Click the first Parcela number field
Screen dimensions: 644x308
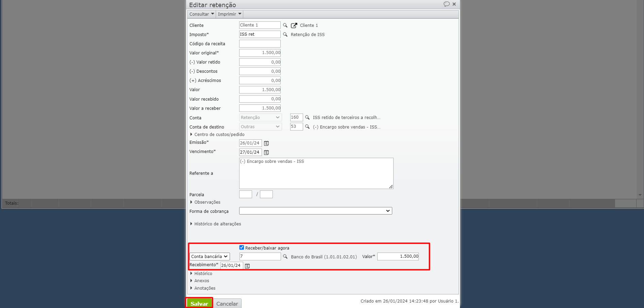246,194
